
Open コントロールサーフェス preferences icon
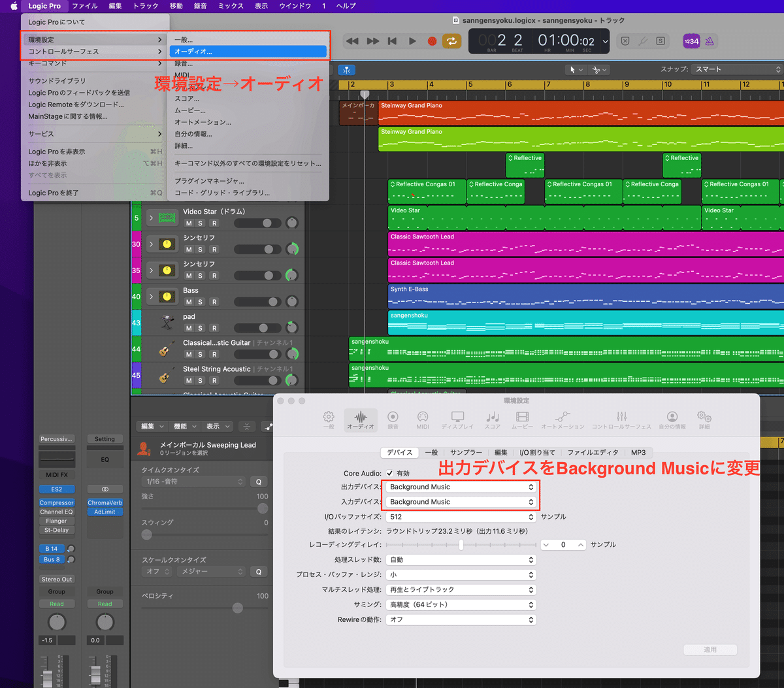tap(621, 419)
